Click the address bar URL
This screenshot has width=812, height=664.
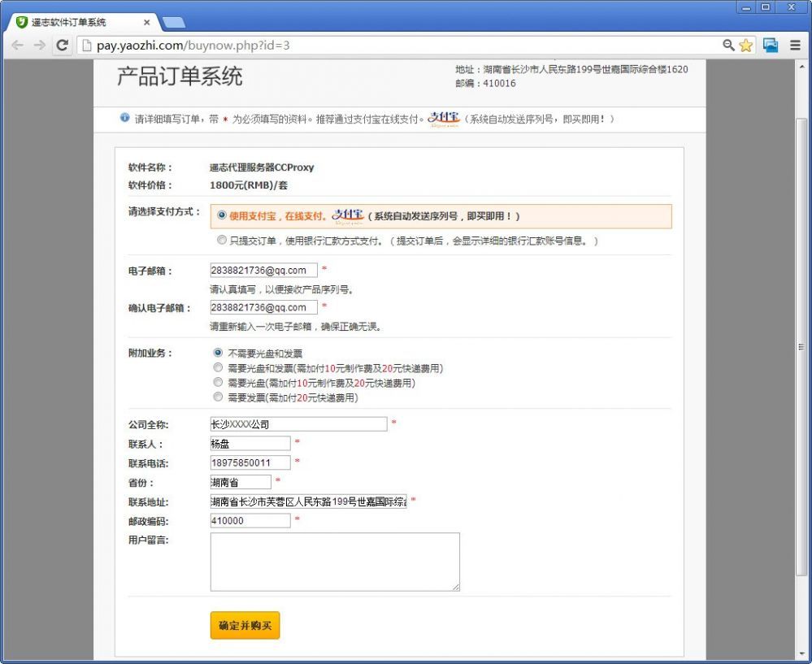point(193,45)
